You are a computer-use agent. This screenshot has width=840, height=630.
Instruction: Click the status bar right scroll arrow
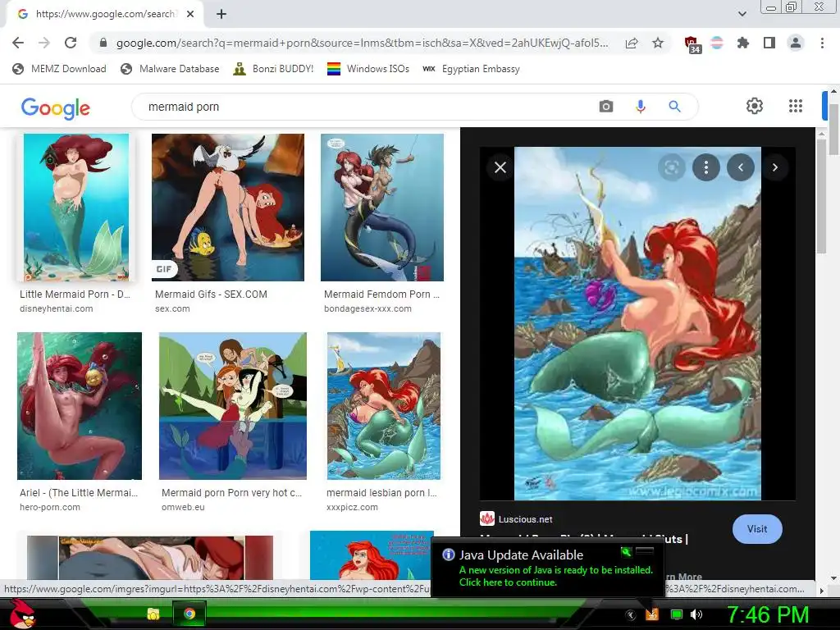pyautogui.click(x=821, y=591)
